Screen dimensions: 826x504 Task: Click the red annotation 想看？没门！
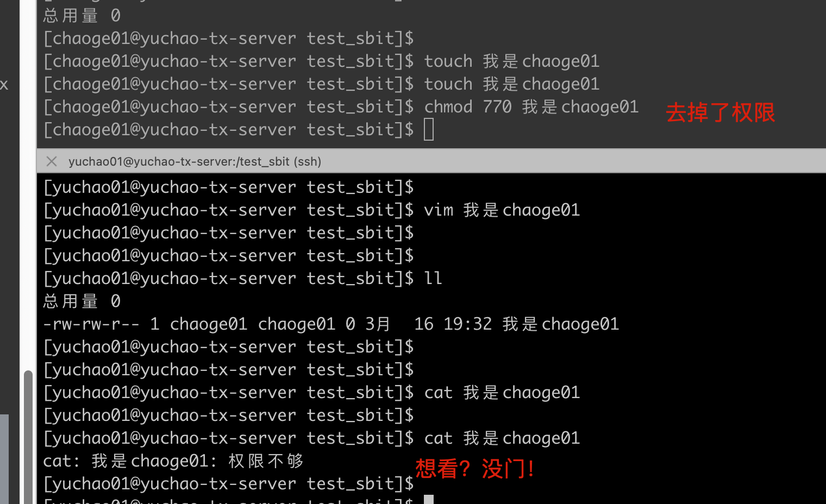[x=475, y=468]
